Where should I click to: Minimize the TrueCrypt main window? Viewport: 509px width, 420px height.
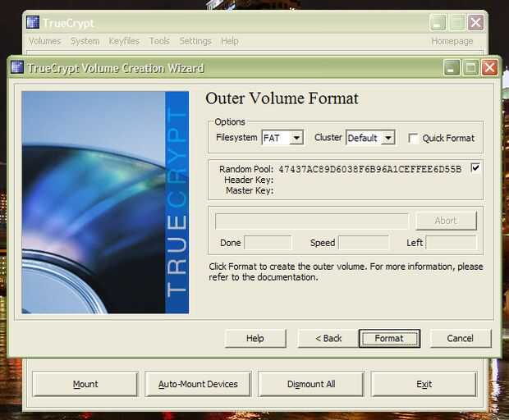pos(438,22)
